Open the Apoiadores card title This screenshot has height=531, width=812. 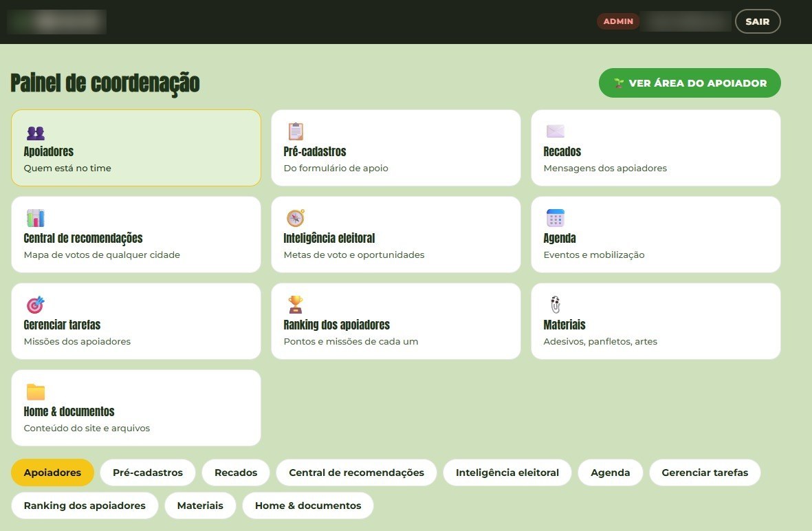[49, 151]
